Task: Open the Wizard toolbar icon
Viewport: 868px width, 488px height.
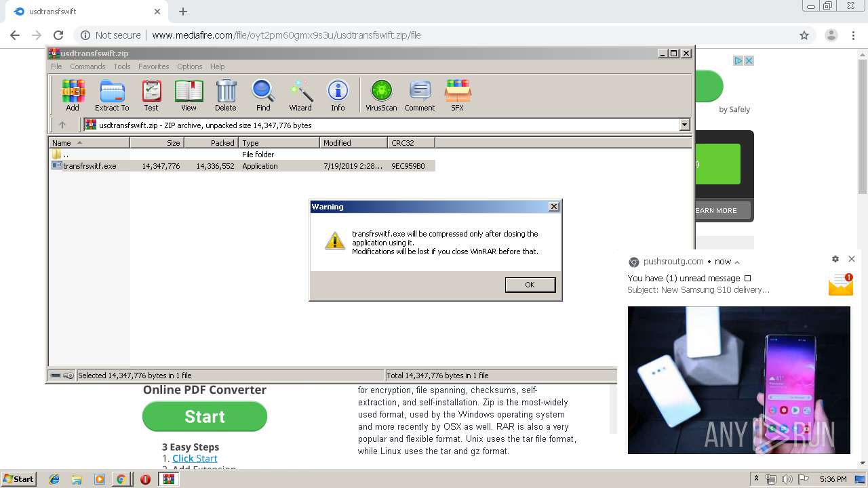Action: coord(300,95)
